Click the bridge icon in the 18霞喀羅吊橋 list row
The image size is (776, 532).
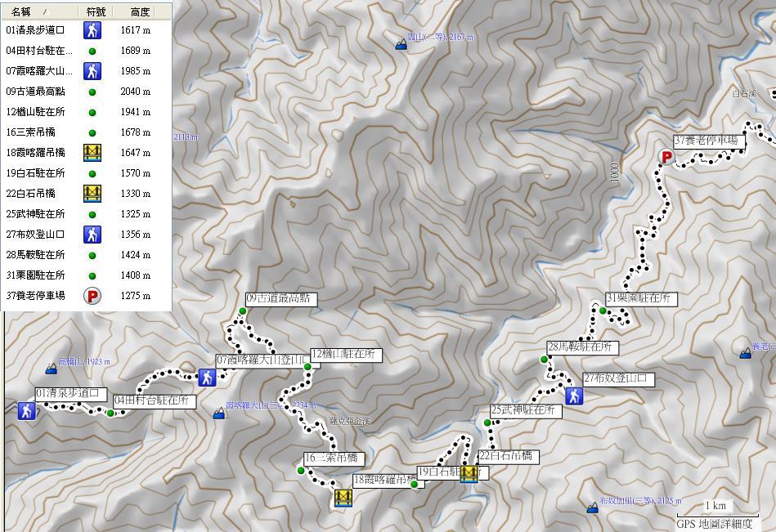click(92, 153)
